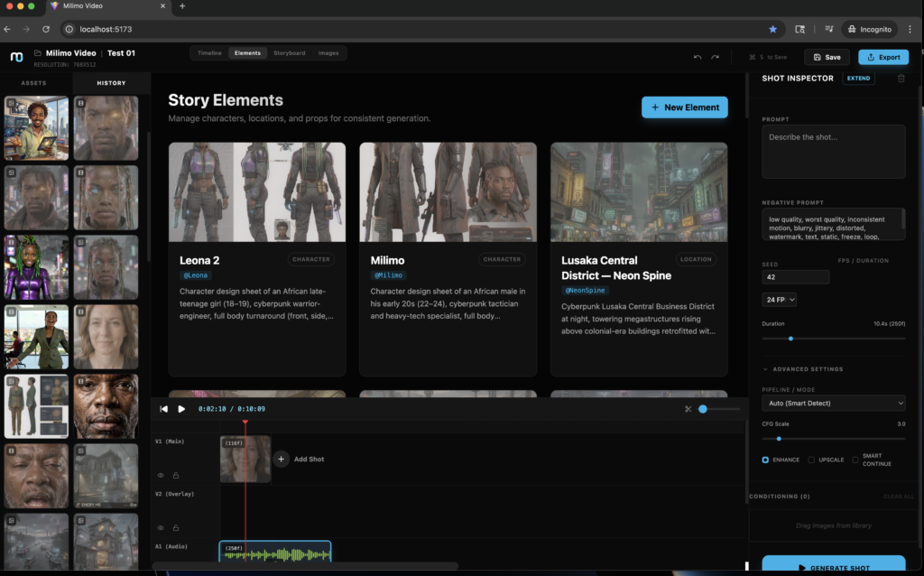The image size is (924, 576).
Task: Open the 24 FPS dropdown
Action: pyautogui.click(x=780, y=300)
